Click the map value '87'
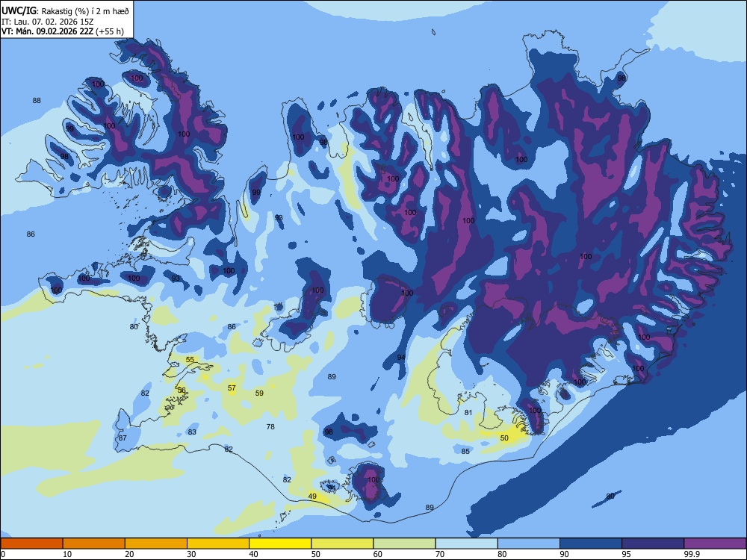Image resolution: width=747 pixels, height=560 pixels. pos(123,438)
